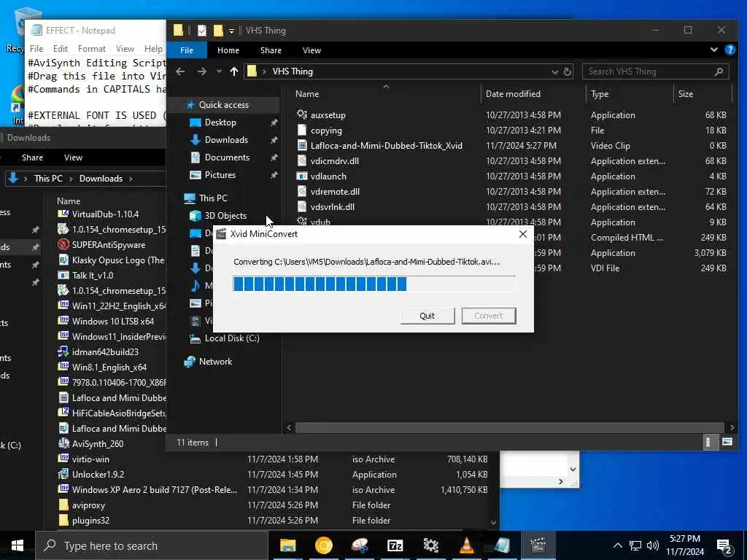Sort files by Date modified column
Image resolution: width=747 pixels, height=560 pixels.
click(x=513, y=94)
